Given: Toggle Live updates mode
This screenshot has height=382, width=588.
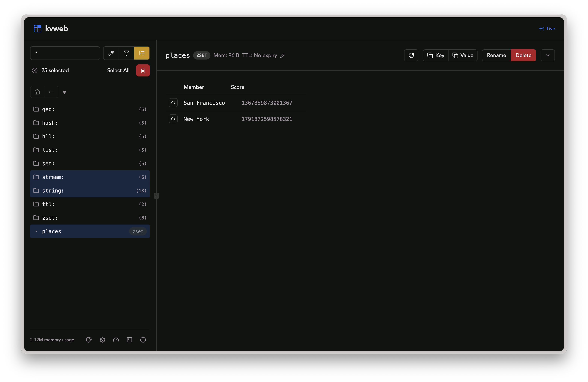Looking at the screenshot, I should tap(547, 28).
